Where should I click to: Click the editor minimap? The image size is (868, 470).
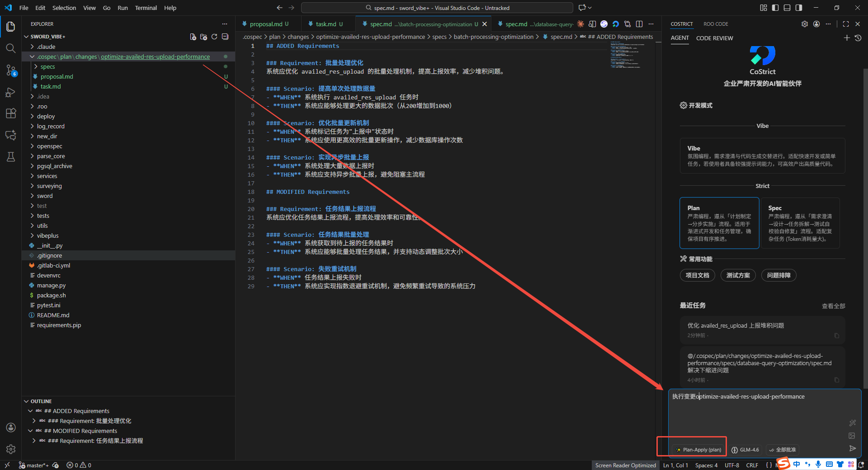point(625,55)
